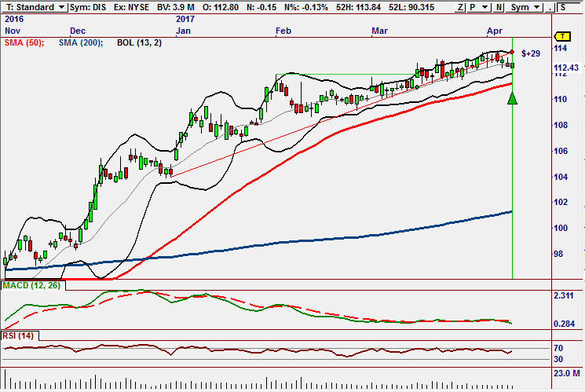Image resolution: width=585 pixels, height=392 pixels.
Task: Click the 23.0 M volume scale label
Action: [x=567, y=373]
